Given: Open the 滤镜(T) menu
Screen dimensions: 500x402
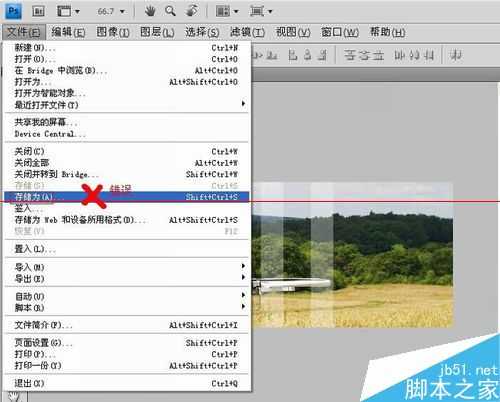Looking at the screenshot, I should tap(247, 32).
